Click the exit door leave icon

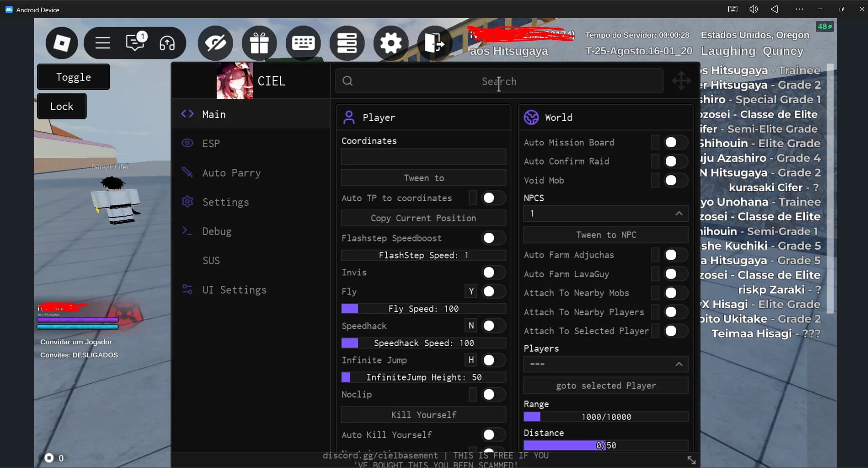point(434,43)
